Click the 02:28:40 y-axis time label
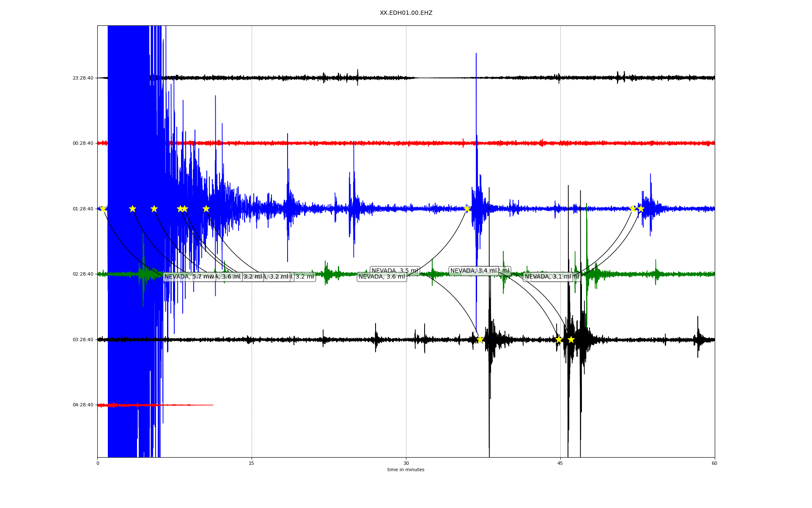The height and width of the screenshot is (508, 812). (83, 274)
